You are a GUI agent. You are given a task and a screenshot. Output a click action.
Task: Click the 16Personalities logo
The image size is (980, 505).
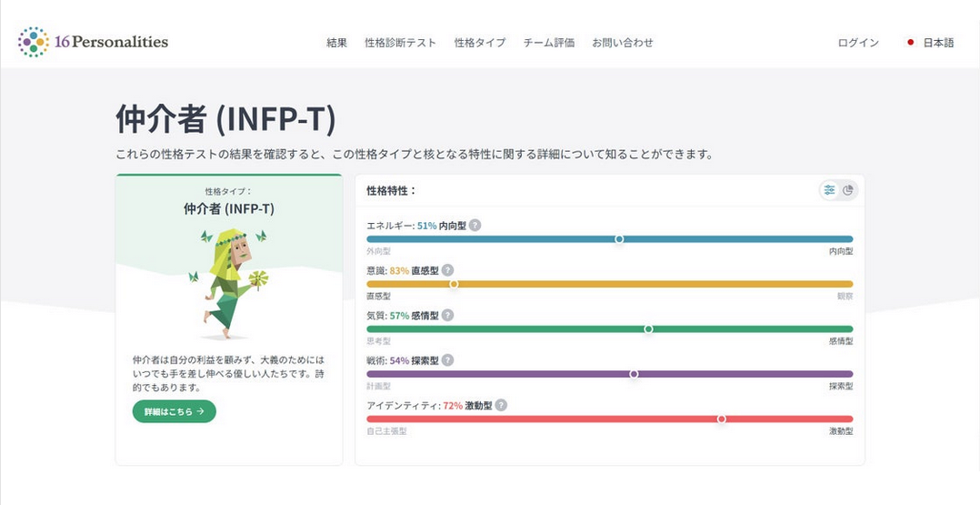93,42
